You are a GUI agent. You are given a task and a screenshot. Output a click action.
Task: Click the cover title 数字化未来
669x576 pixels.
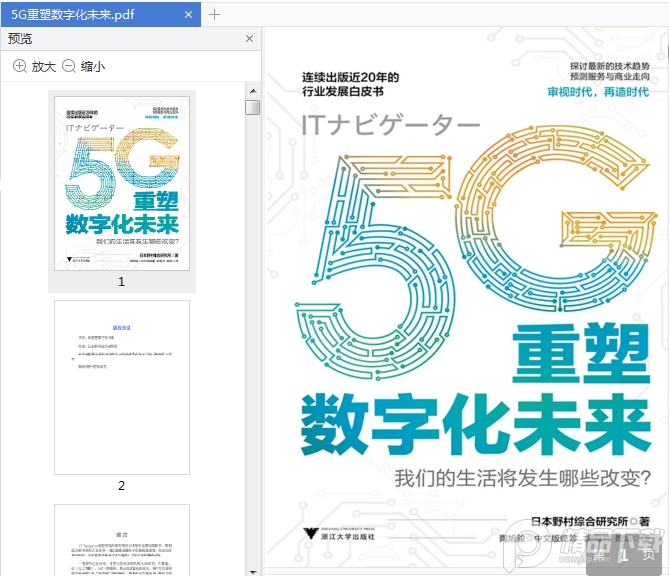pyautogui.click(x=476, y=424)
